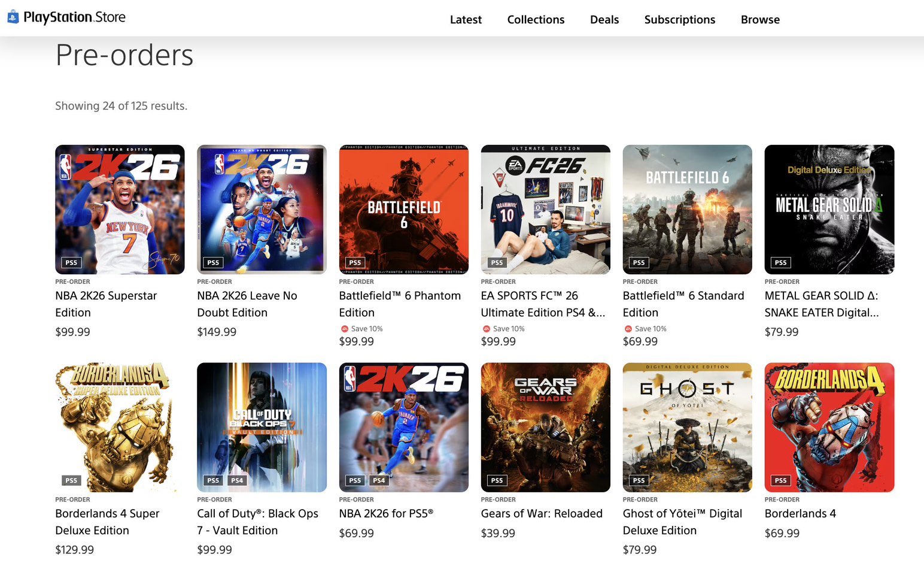Click the PS4 badge on Call of Duty cover

(x=237, y=480)
